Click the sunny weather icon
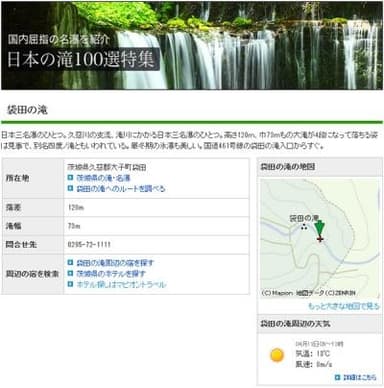The width and height of the screenshot is (384, 388). click(x=277, y=355)
